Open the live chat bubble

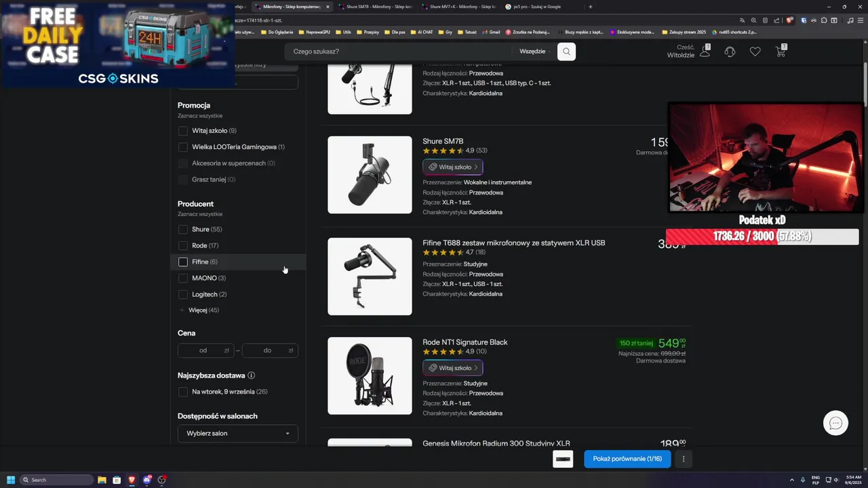pos(835,423)
